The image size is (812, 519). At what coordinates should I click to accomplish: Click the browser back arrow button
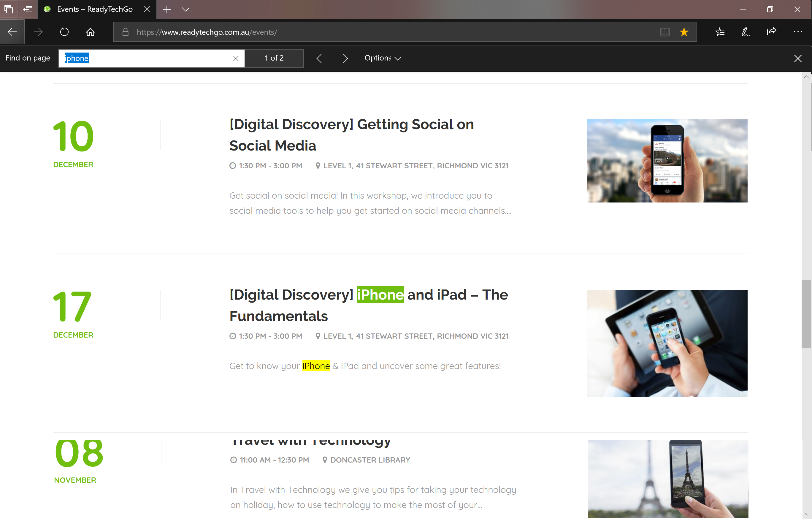pos(12,32)
